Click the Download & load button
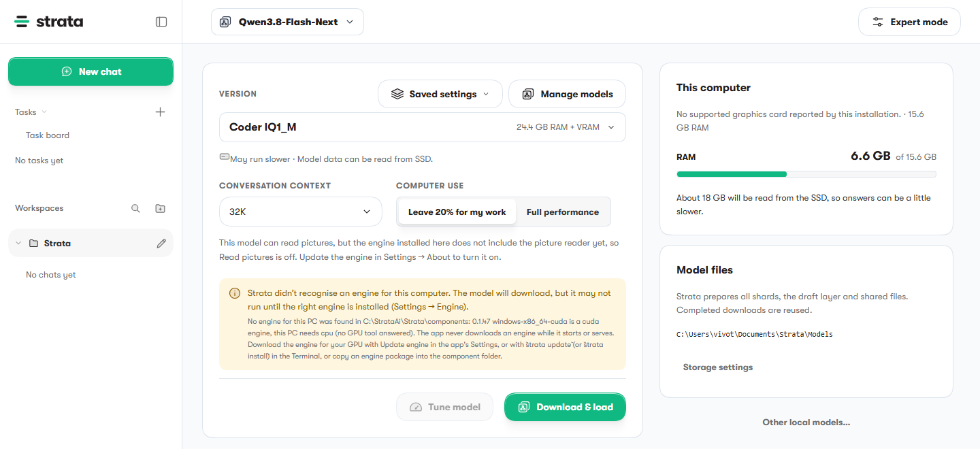 point(565,407)
